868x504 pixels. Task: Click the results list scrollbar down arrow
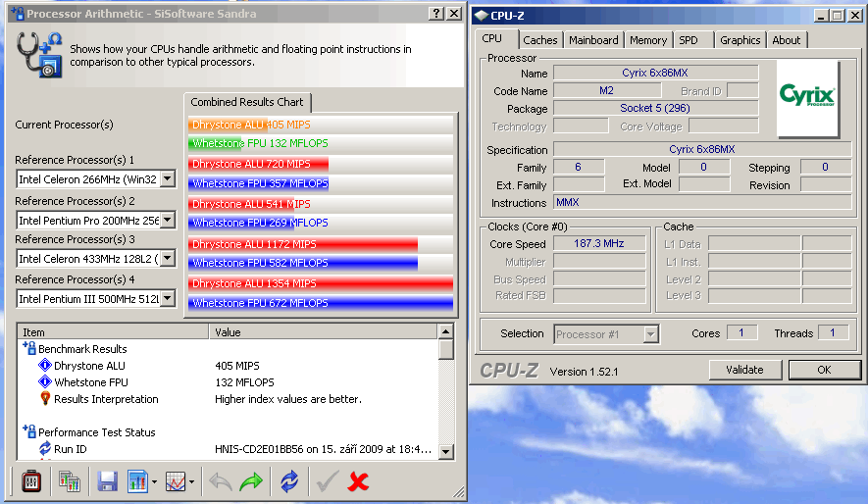pos(446,451)
